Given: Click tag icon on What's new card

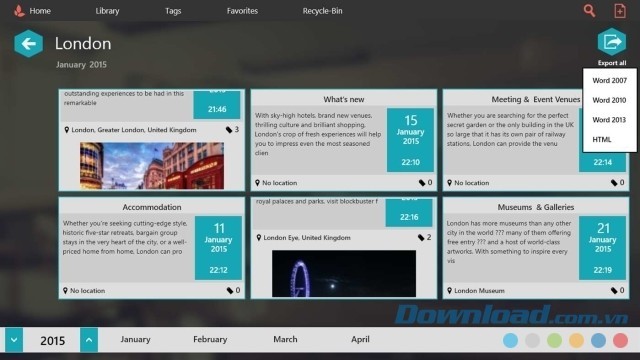Looking at the screenshot, I should point(422,183).
